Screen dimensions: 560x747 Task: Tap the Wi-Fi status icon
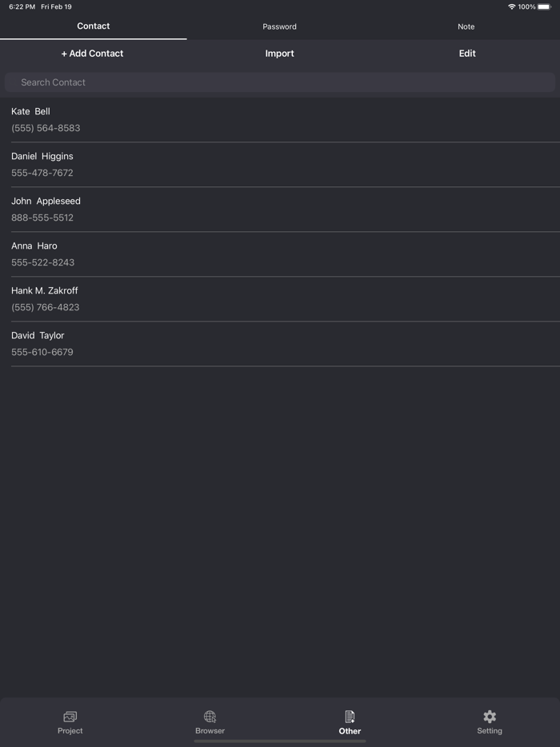pos(511,7)
